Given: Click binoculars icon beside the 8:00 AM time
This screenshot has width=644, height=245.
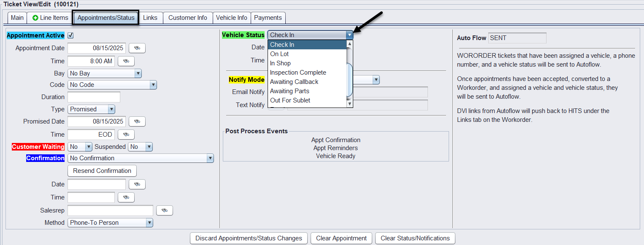Looking at the screenshot, I should 126,61.
